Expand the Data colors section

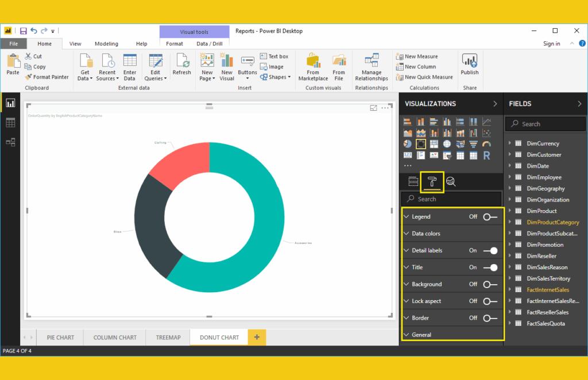pos(426,234)
